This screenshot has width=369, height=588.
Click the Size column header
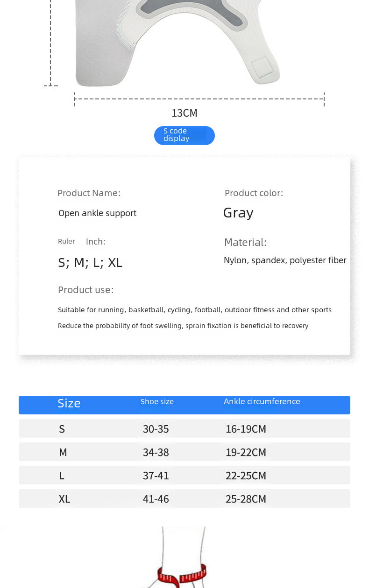coord(69,404)
